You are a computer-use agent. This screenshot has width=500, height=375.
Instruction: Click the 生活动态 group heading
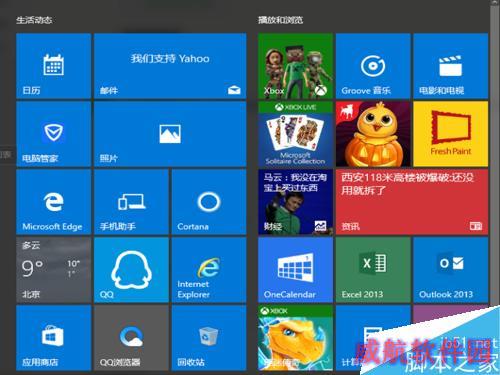click(34, 20)
